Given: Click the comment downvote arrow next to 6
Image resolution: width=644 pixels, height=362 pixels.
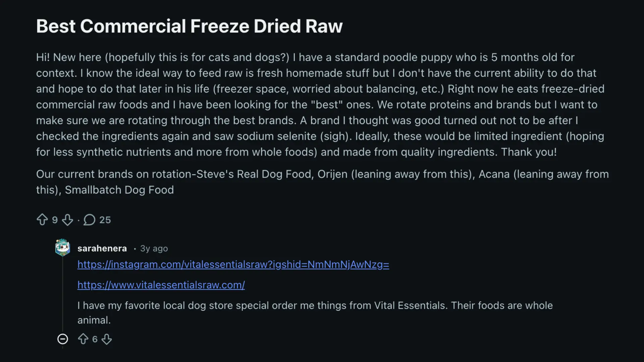Looking at the screenshot, I should tap(107, 340).
